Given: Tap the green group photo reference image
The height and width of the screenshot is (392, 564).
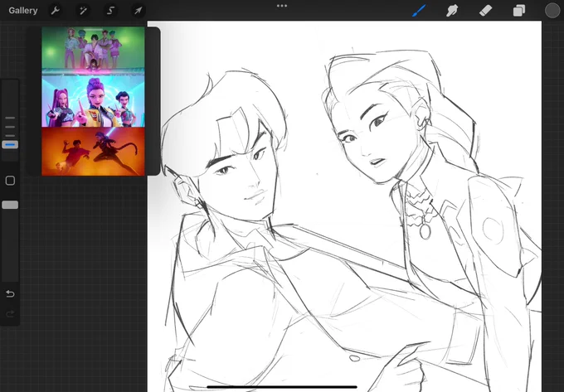Looking at the screenshot, I should click(x=93, y=49).
